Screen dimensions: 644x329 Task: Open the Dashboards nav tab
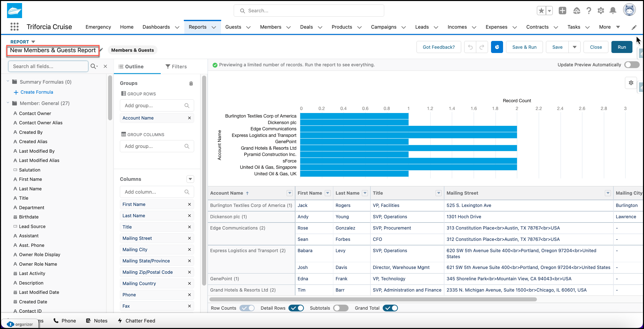156,27
